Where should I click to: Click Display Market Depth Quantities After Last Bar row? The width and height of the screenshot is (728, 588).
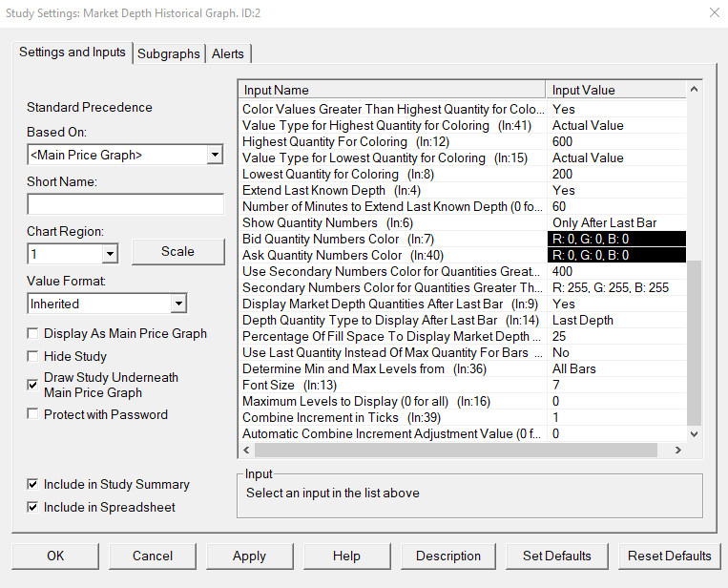pyautogui.click(x=463, y=304)
